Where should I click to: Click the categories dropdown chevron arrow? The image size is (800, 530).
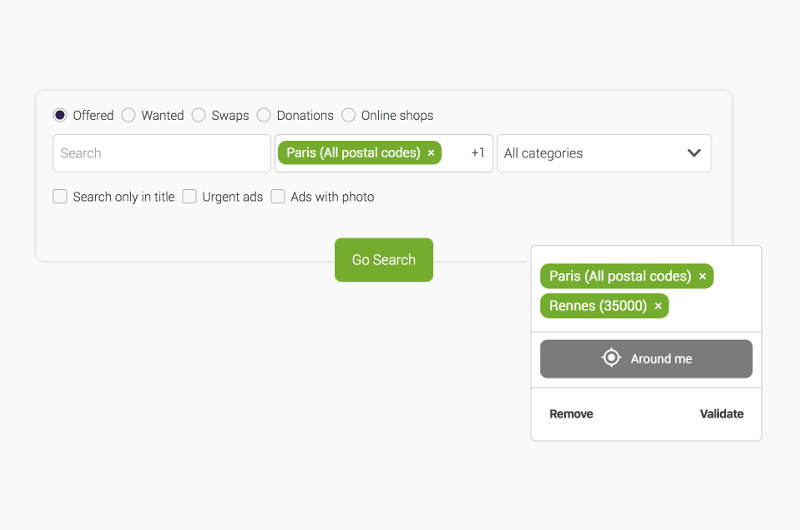[694, 153]
